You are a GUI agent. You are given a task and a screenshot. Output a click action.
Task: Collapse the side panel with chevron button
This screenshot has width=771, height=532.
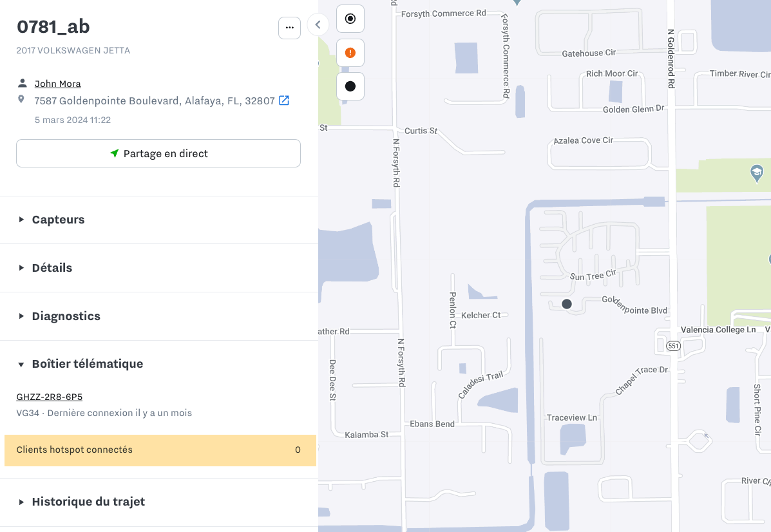point(318,24)
